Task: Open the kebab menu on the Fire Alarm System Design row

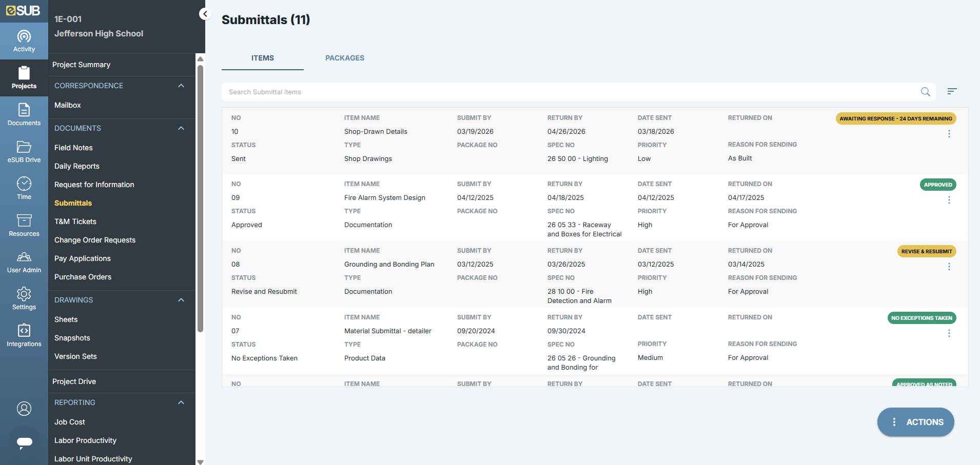Action: [x=949, y=200]
